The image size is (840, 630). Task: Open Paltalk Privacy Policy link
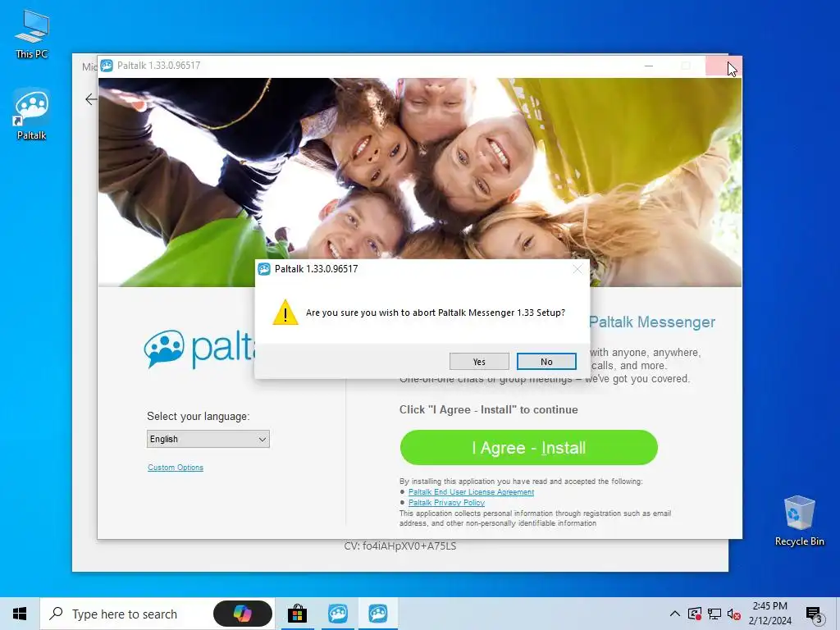pyautogui.click(x=446, y=503)
